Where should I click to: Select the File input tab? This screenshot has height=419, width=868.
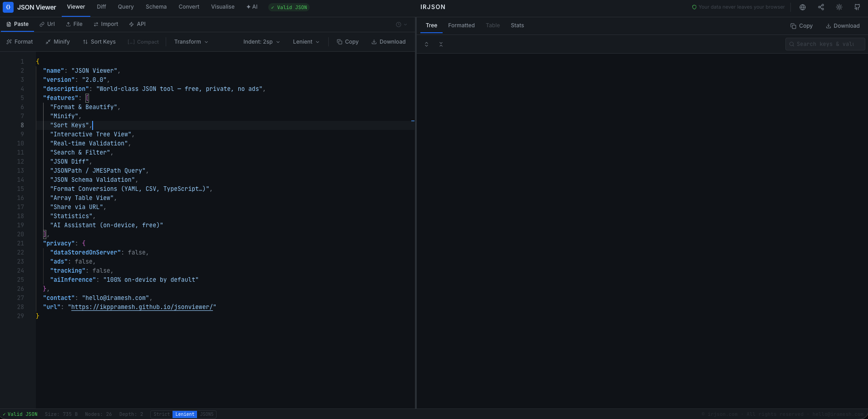[x=74, y=24]
